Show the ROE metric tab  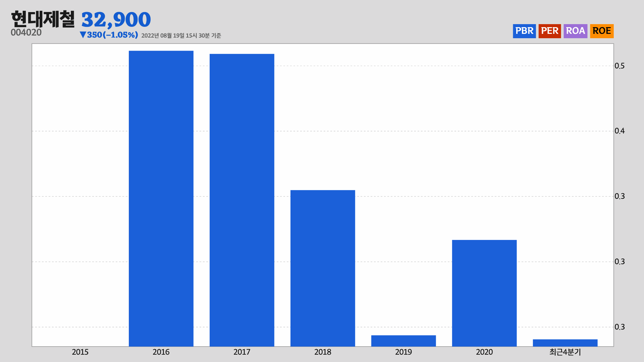point(602,31)
